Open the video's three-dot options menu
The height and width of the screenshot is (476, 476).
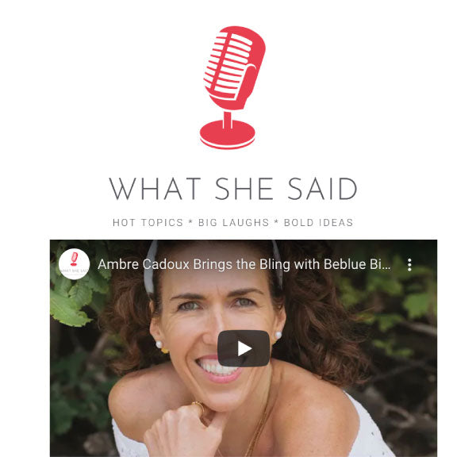pos(409,265)
